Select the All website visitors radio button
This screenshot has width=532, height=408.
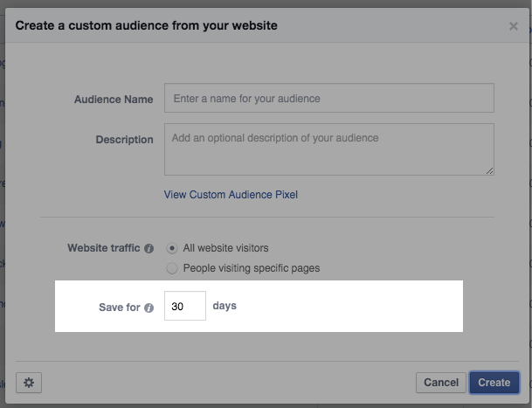pyautogui.click(x=172, y=248)
